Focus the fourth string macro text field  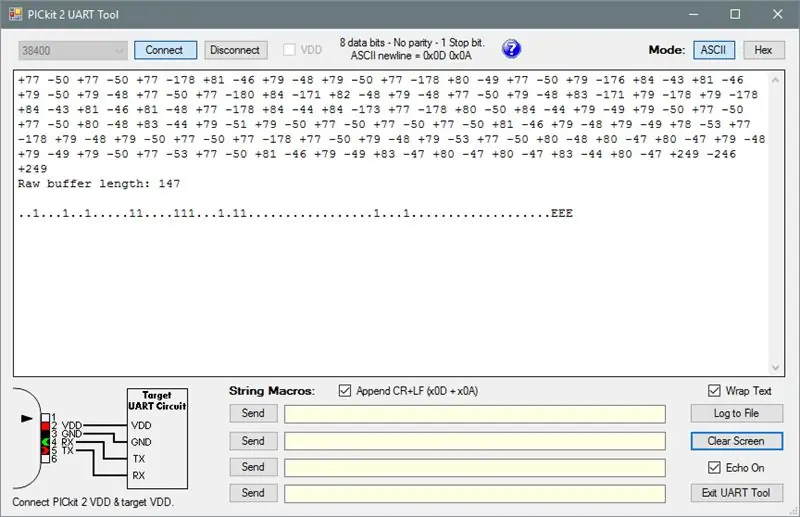coord(475,494)
